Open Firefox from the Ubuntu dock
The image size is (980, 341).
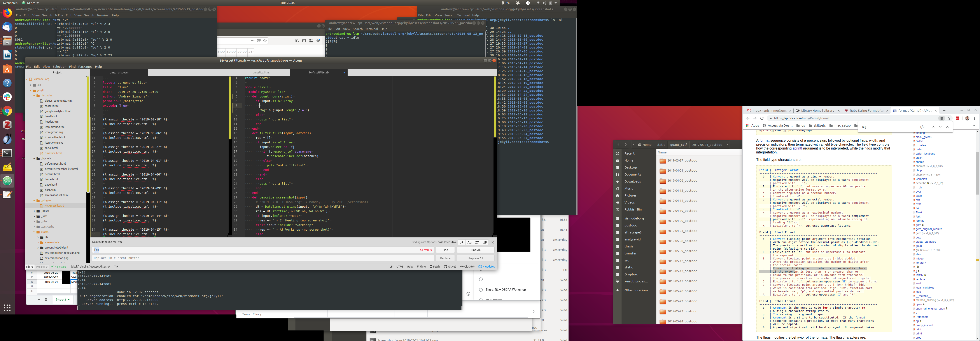click(x=7, y=13)
